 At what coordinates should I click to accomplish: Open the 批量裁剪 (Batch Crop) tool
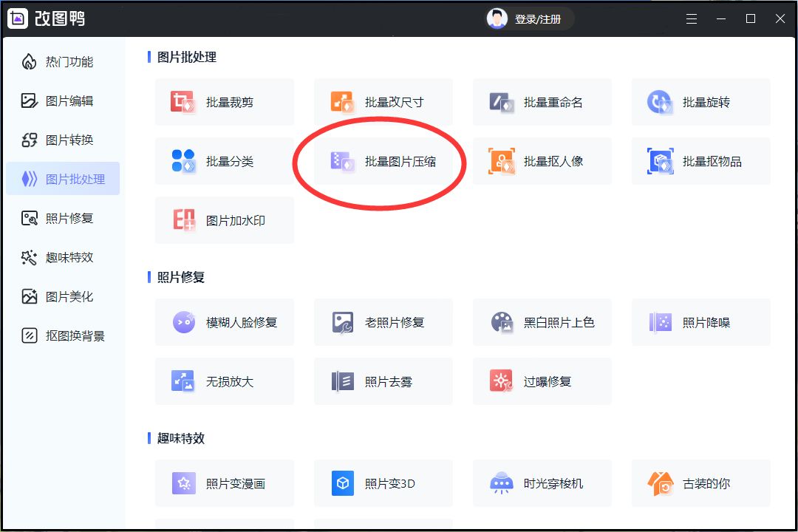pyautogui.click(x=224, y=102)
